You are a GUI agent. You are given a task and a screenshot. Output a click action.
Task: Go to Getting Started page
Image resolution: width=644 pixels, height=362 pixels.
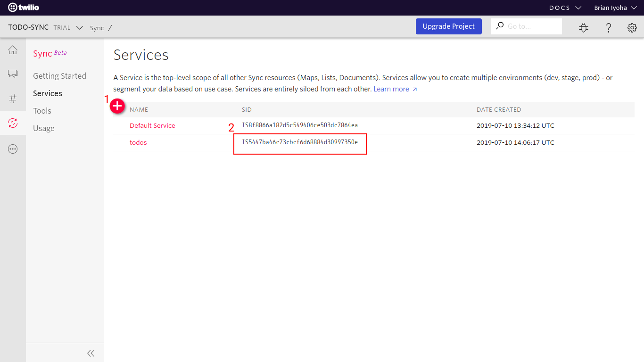[x=59, y=76]
